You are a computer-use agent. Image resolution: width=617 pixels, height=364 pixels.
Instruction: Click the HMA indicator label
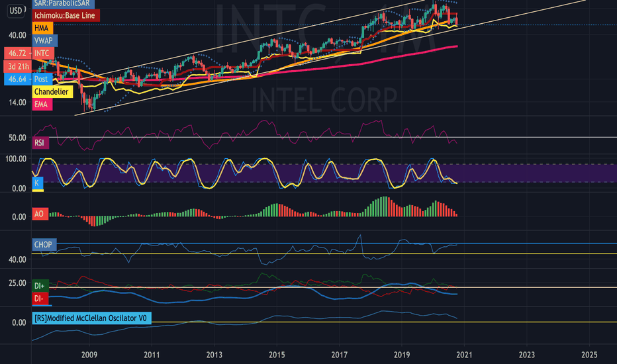tap(42, 28)
